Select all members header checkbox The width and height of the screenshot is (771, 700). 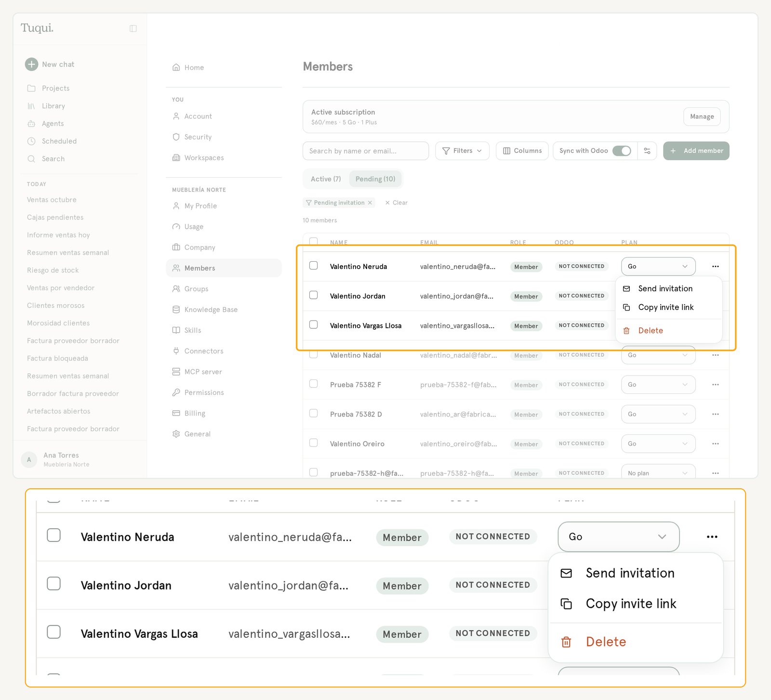tap(313, 242)
